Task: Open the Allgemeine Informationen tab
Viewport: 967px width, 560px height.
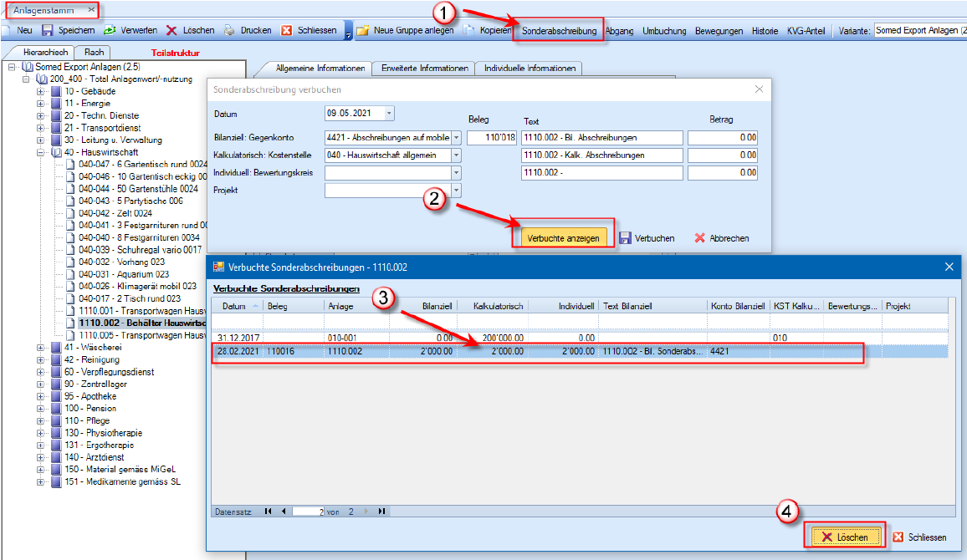Action: 320,69
